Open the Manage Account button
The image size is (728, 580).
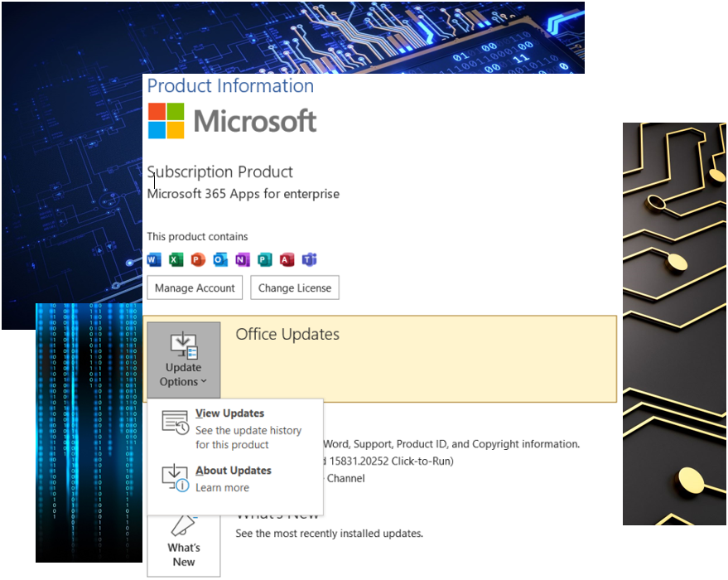[x=195, y=288]
